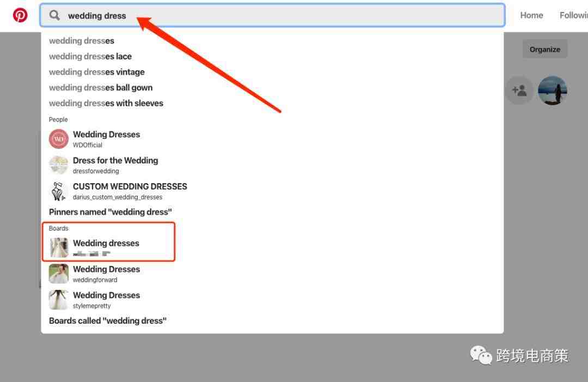Screen dimensions: 588x382
Task: Open the user profile avatar photo
Action: pos(553,90)
